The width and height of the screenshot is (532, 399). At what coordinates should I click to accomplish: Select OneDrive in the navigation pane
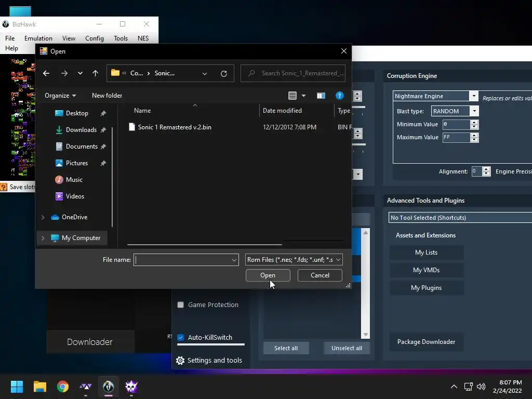(74, 217)
